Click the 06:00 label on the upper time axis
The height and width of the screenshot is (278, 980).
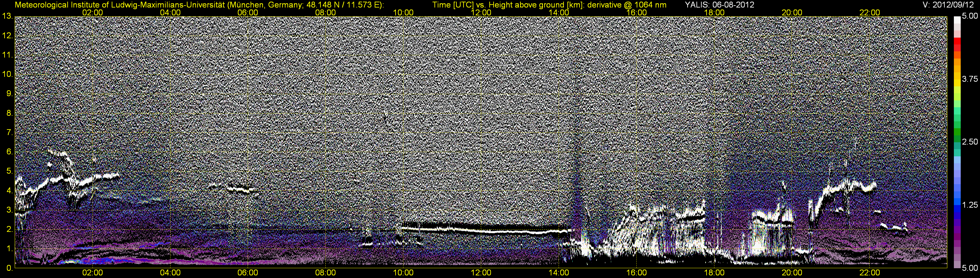[248, 12]
